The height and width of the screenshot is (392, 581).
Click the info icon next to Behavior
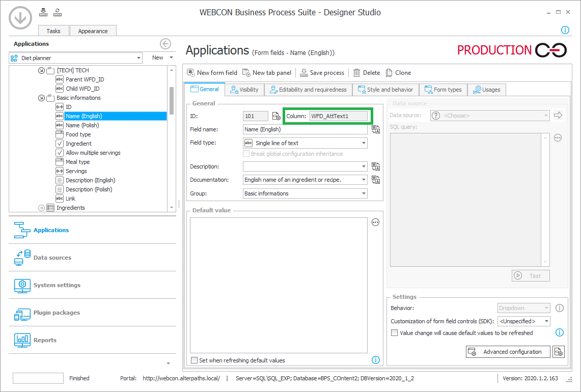560,308
